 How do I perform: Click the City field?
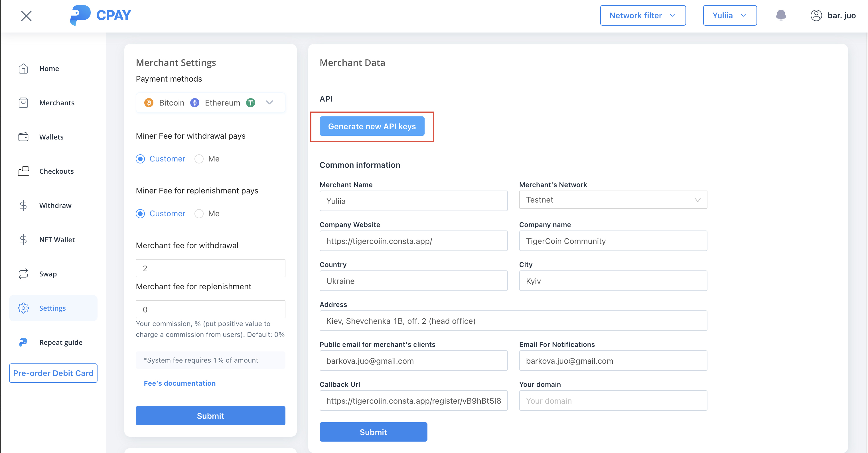pos(613,281)
